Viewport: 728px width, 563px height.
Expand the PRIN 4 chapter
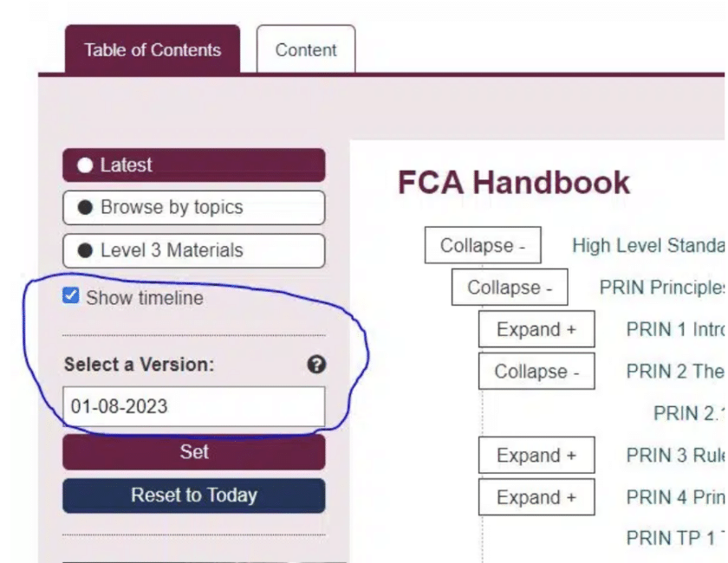point(536,498)
